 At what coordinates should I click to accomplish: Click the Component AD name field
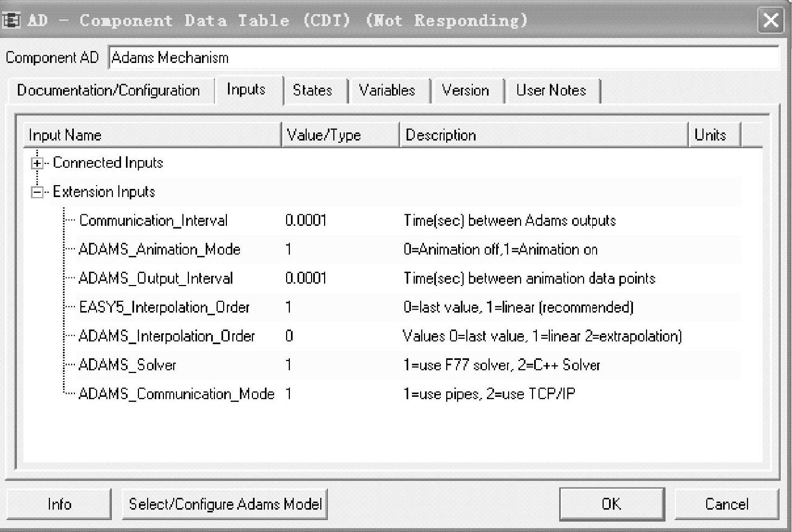[x=443, y=58]
